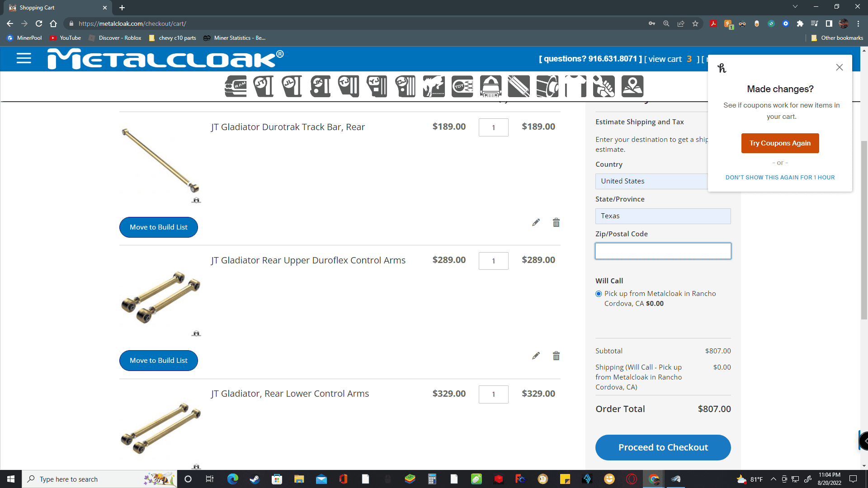
Task: Click the Zip/Postal Code input field
Action: (x=663, y=251)
